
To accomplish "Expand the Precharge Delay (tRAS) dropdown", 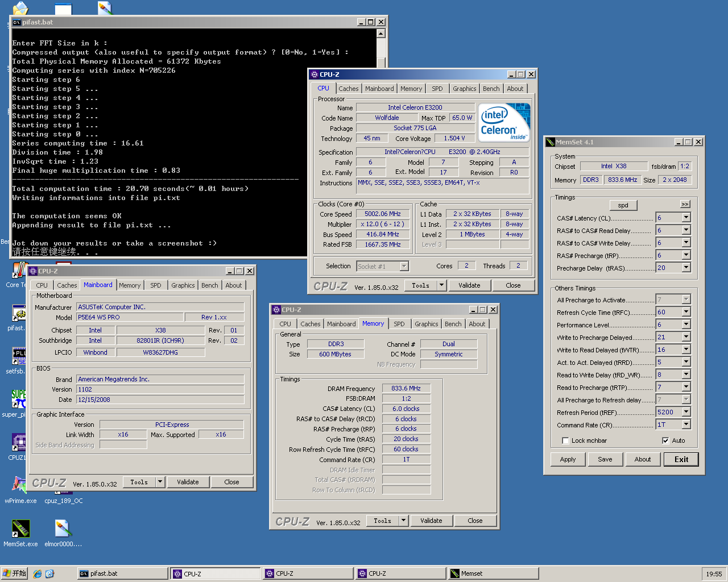I will (x=686, y=268).
